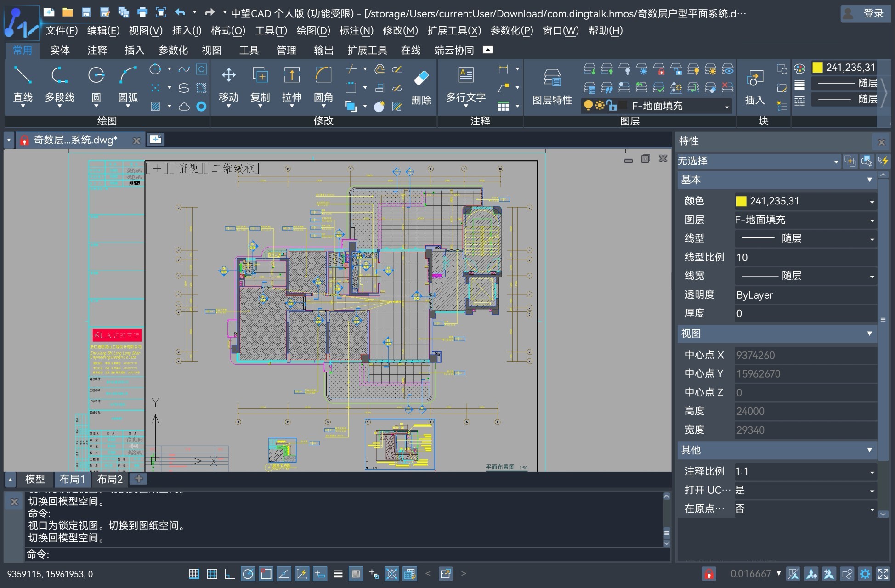
Task: Click the red lock icon in status bar
Action: coord(709,574)
